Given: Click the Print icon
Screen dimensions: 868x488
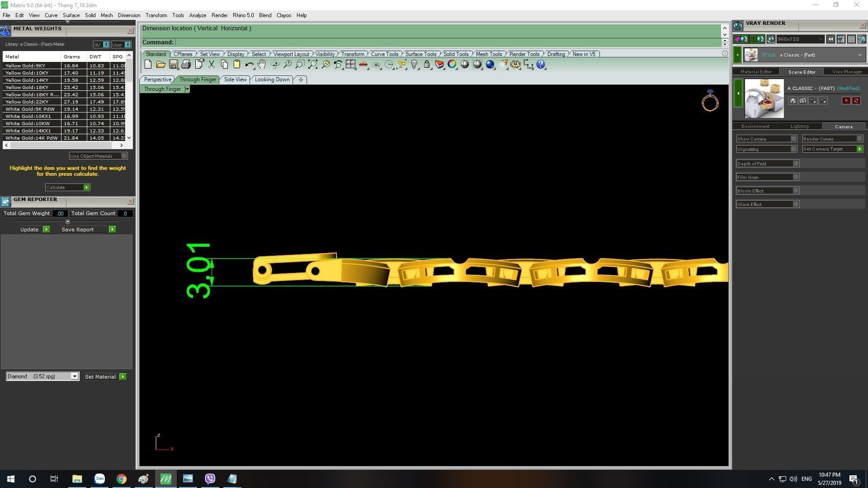Looking at the screenshot, I should (186, 65).
